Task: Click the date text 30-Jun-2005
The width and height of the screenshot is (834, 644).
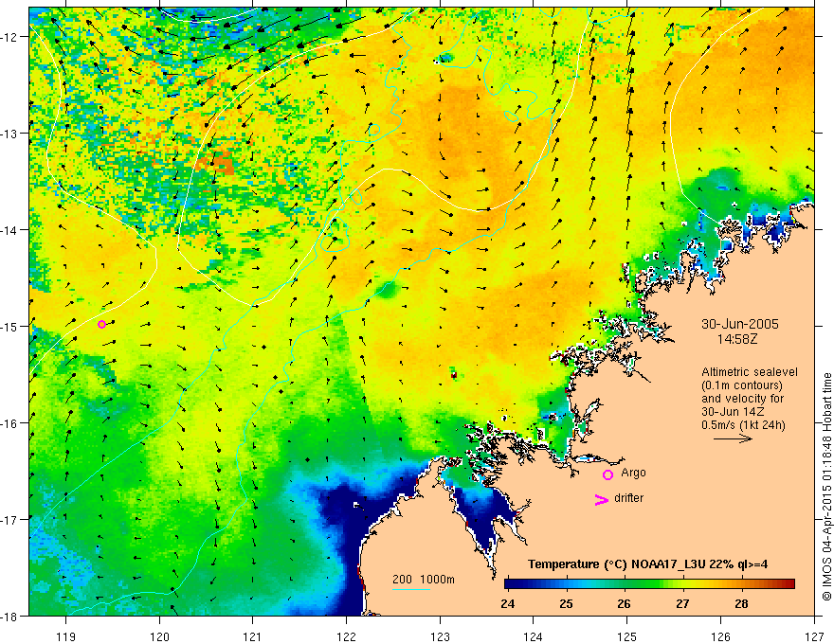Action: pos(740,324)
